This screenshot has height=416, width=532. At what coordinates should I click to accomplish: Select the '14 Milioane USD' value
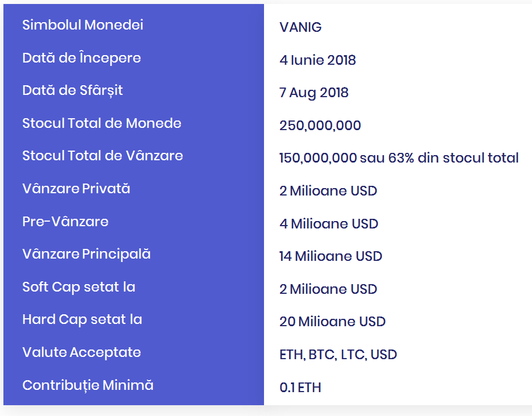(x=331, y=256)
